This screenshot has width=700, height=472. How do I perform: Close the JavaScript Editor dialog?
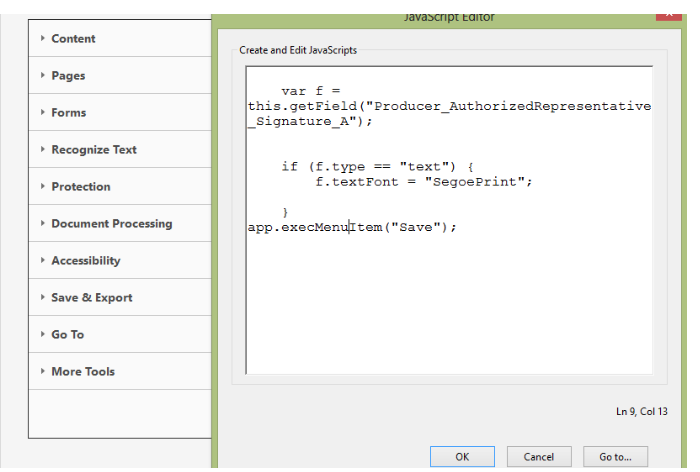[669, 16]
